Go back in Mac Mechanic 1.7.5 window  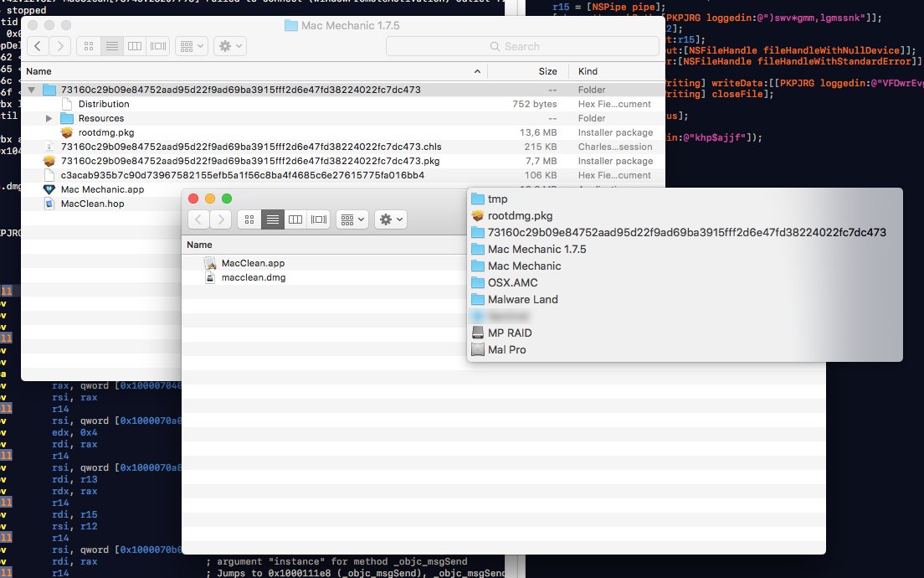(x=38, y=46)
